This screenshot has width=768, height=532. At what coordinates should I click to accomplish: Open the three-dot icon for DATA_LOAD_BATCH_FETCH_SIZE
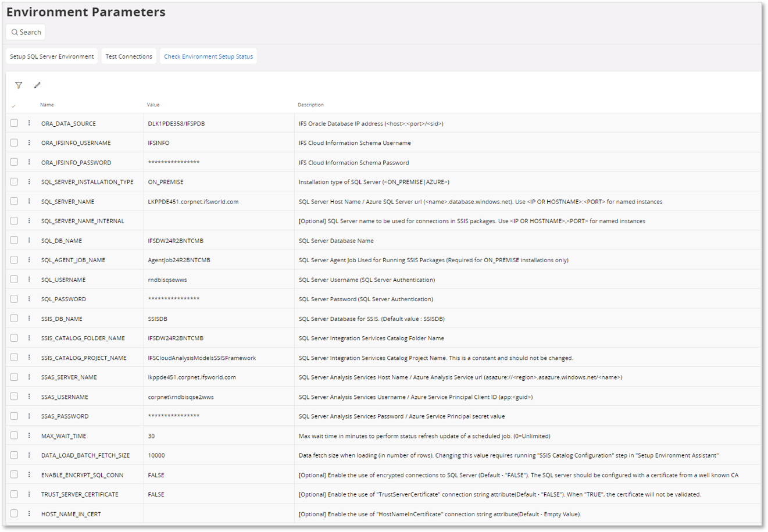pyautogui.click(x=29, y=455)
